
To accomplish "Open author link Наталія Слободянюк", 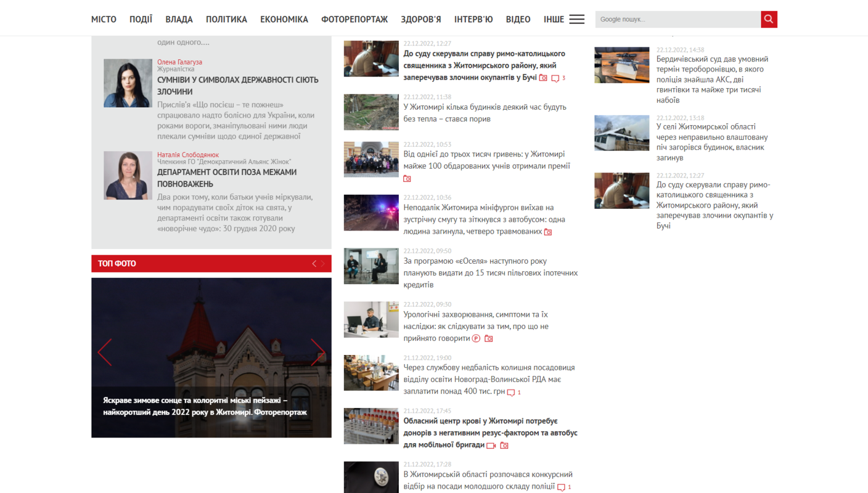I will pyautogui.click(x=188, y=155).
